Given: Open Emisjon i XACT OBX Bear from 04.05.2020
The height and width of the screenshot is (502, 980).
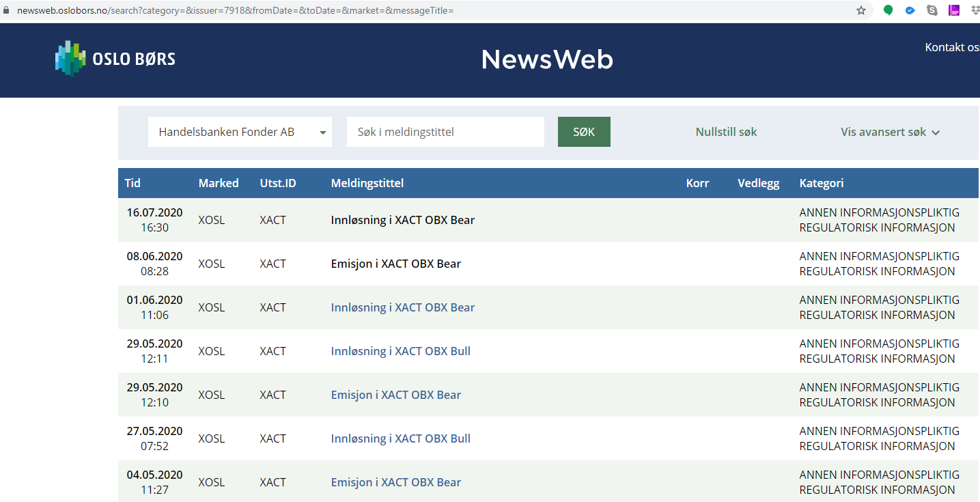Looking at the screenshot, I should (x=395, y=482).
